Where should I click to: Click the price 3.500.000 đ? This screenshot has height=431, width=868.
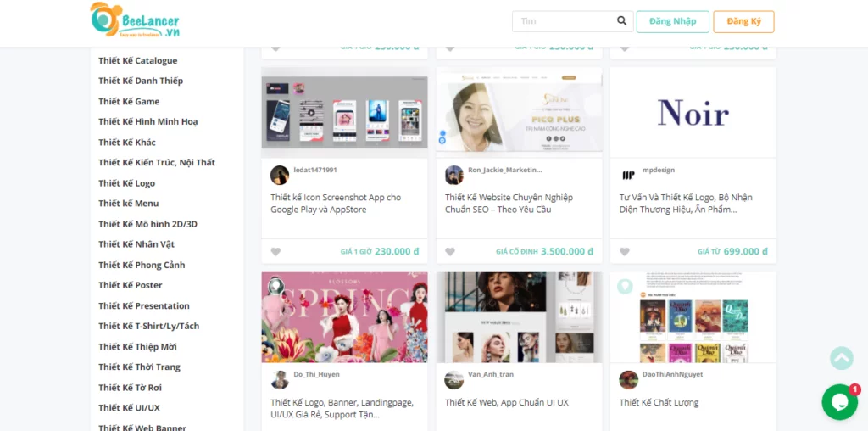[x=567, y=251]
